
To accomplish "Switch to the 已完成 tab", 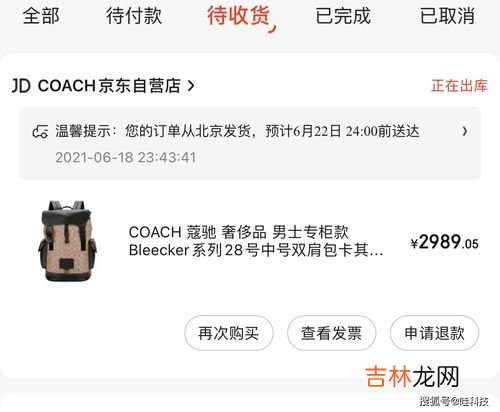I will (x=343, y=16).
